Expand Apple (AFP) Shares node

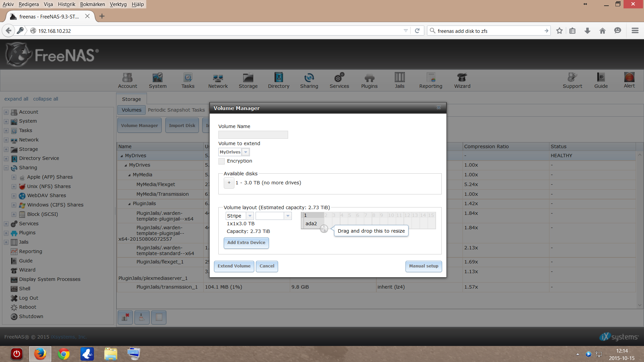tap(14, 177)
